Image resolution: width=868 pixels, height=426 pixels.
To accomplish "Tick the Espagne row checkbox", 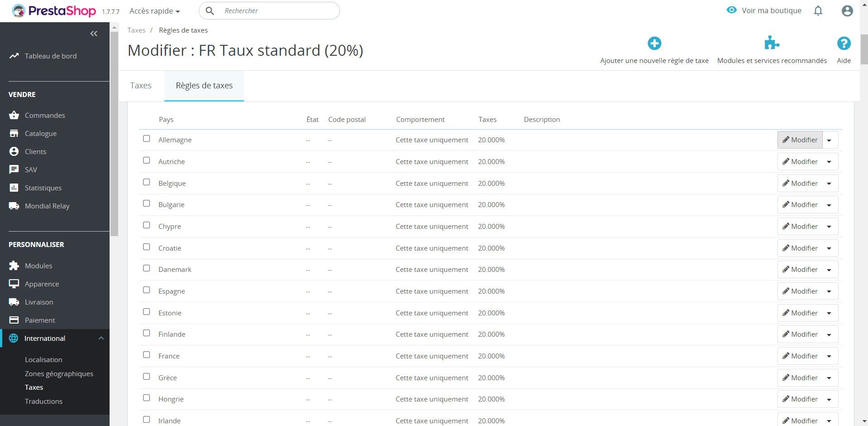I will [x=146, y=290].
